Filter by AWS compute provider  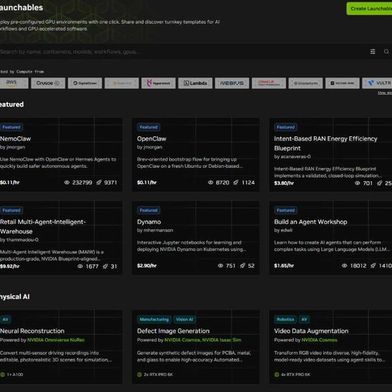click(13, 83)
